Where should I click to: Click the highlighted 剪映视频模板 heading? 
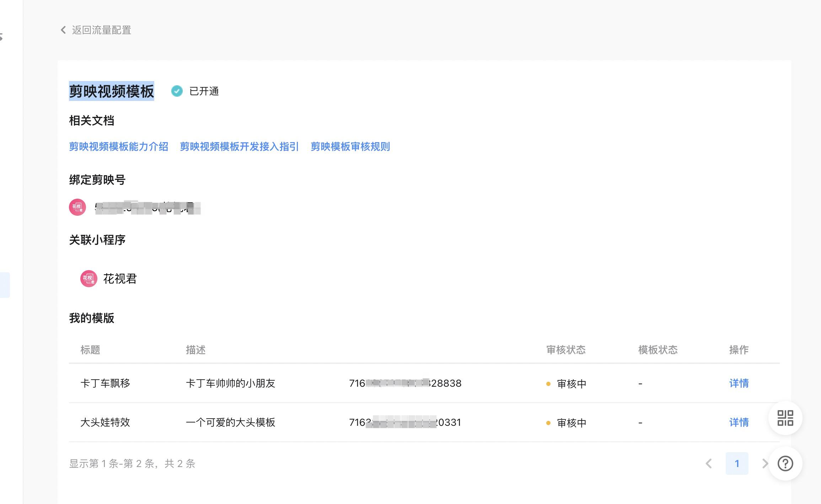click(111, 91)
